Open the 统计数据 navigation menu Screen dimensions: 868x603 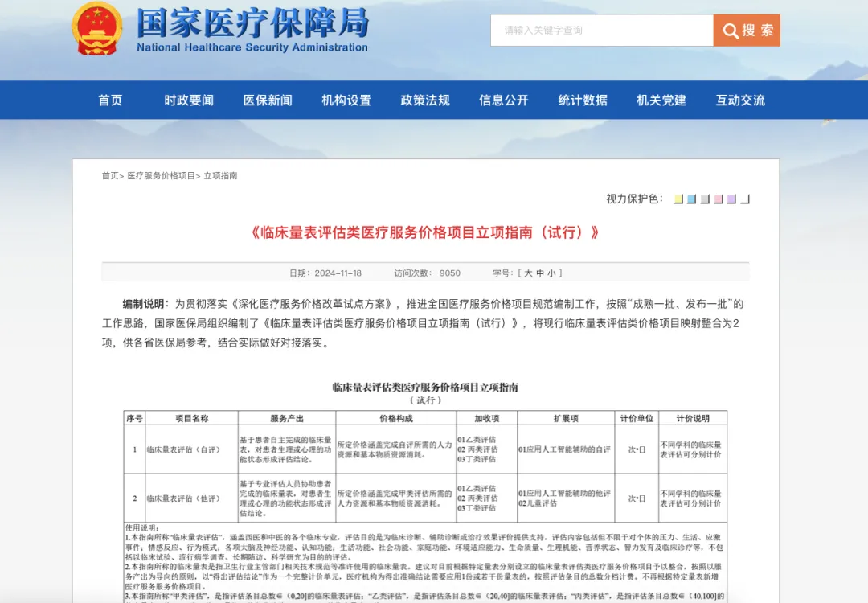tap(582, 100)
